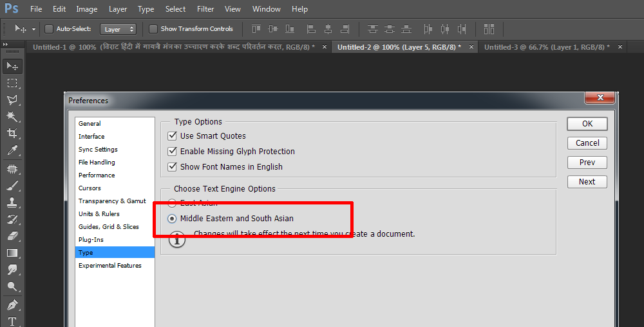The width and height of the screenshot is (644, 327).
Task: Select the Patch healing tool
Action: tap(12, 169)
